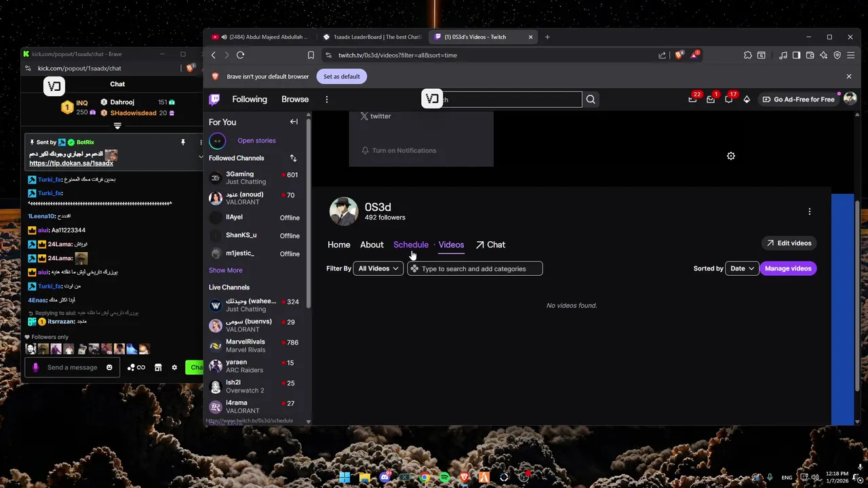Click Browse in Twitch navigation
The height and width of the screenshot is (488, 868).
point(295,100)
